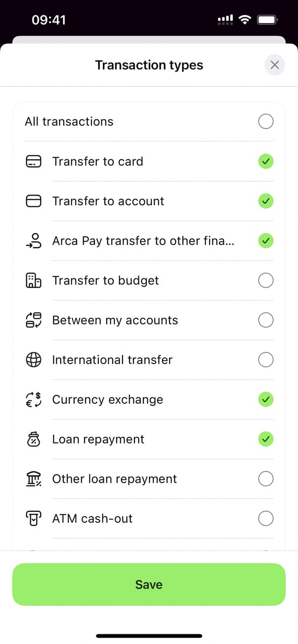Enable Transfer to budget checkbox
The image size is (298, 644).
(266, 280)
